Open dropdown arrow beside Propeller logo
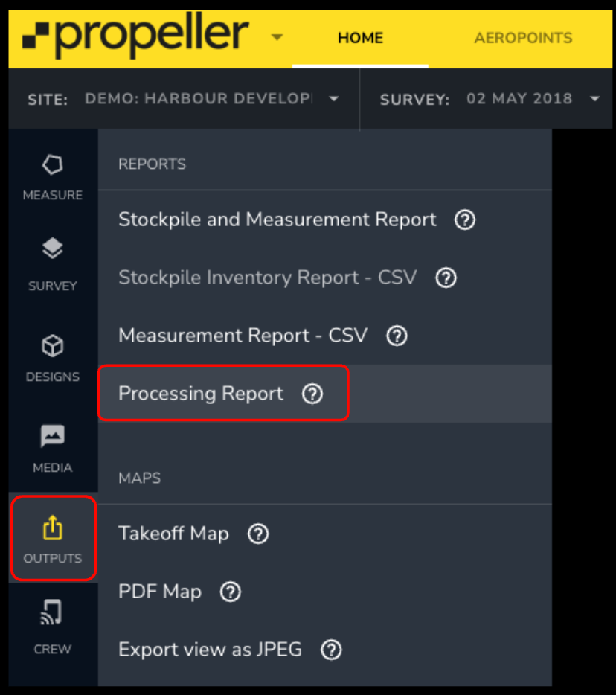Viewport: 616px width, 695px height. pyautogui.click(x=277, y=37)
